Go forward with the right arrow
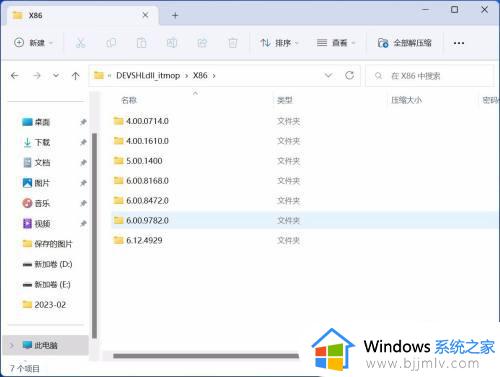 37,76
